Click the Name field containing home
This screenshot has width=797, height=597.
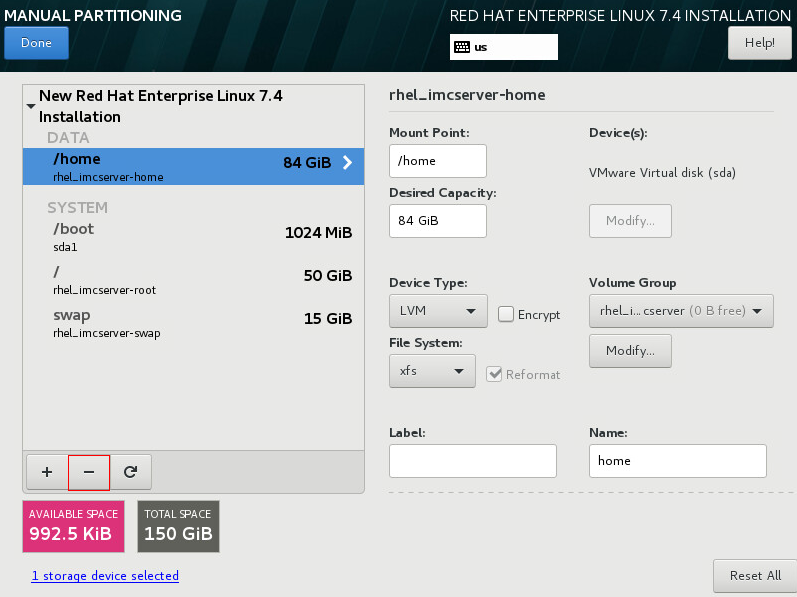(678, 461)
